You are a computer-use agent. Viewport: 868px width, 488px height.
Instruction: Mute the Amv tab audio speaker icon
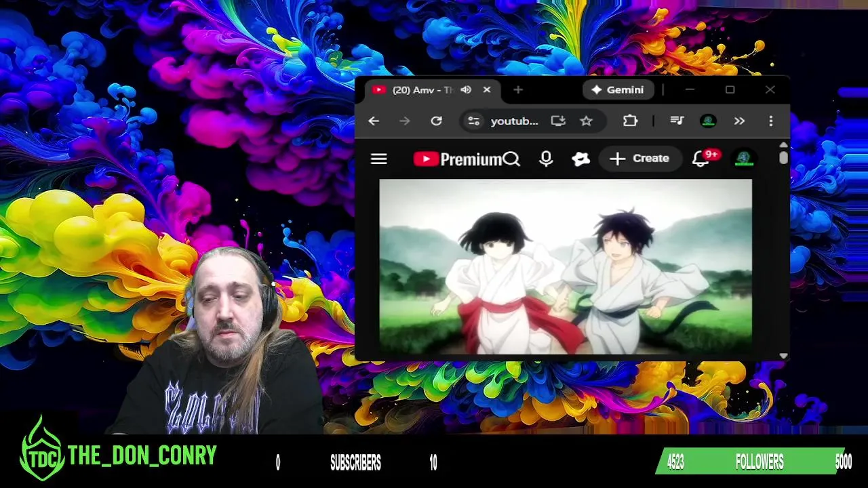tap(466, 90)
